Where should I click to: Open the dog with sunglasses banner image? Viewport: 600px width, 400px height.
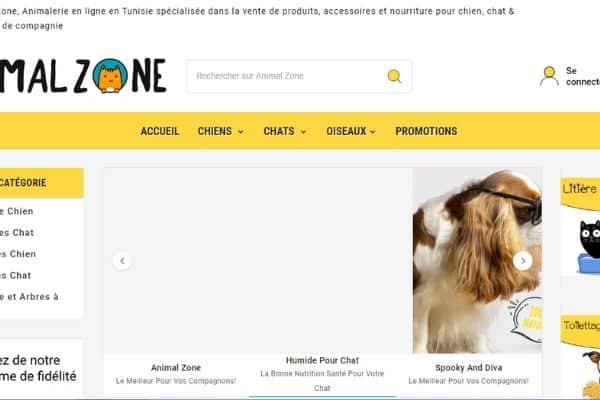coord(477,260)
